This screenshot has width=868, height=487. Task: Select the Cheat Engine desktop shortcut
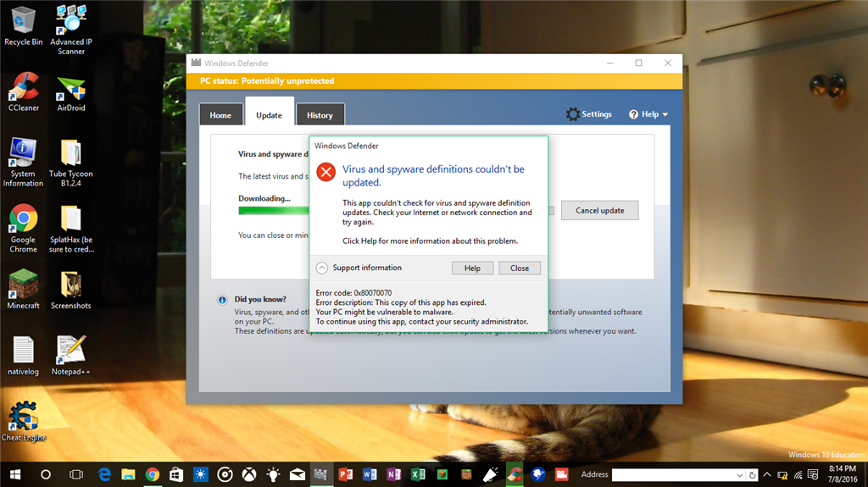(x=23, y=422)
